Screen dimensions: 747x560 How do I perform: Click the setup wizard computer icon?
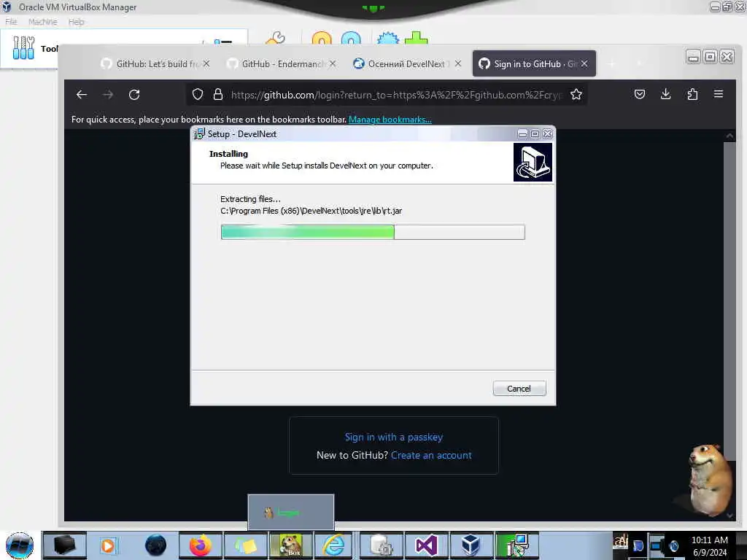[533, 163]
